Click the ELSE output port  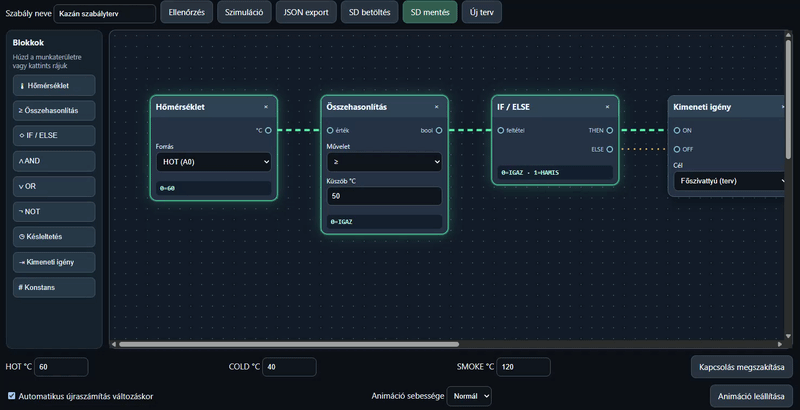click(x=610, y=149)
